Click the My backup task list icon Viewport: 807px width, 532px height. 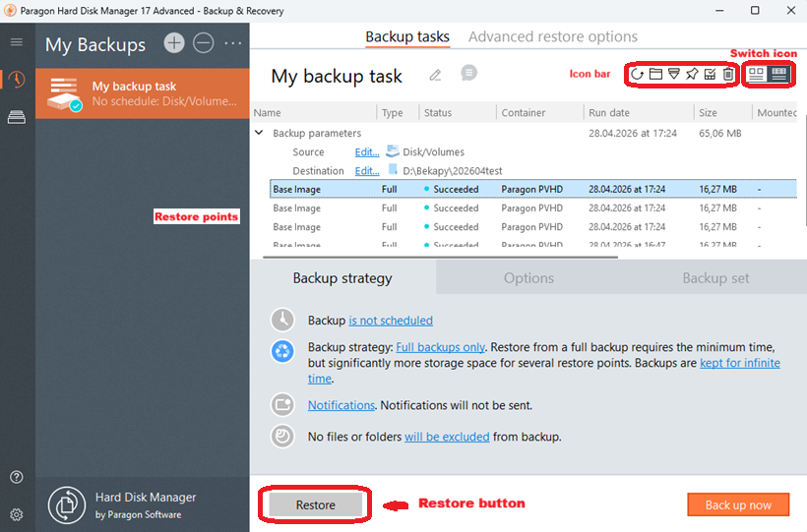point(64,94)
